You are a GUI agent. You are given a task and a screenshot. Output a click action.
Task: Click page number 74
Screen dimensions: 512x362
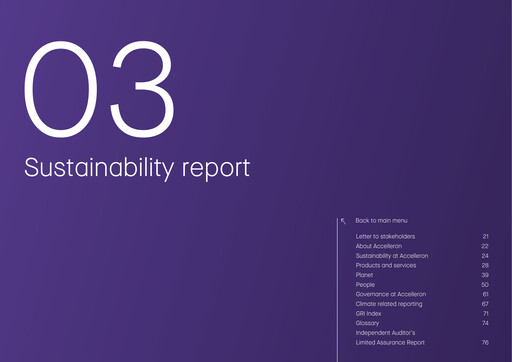coord(485,323)
